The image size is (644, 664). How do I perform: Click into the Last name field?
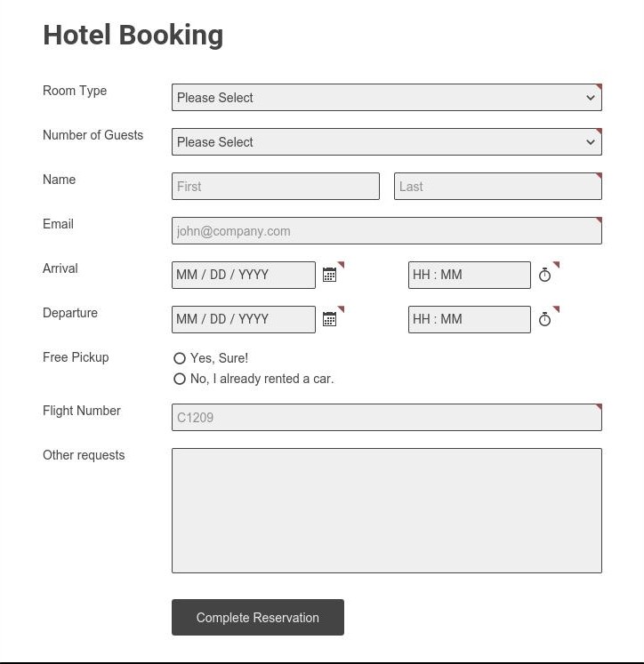497,187
